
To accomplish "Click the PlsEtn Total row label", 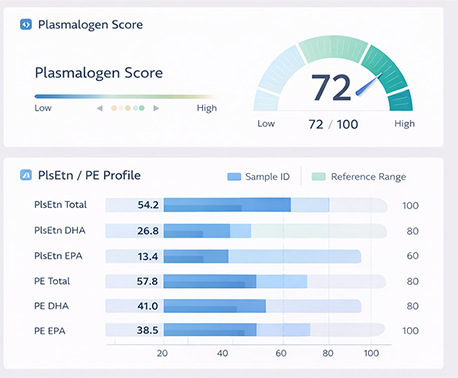I will tap(60, 204).
